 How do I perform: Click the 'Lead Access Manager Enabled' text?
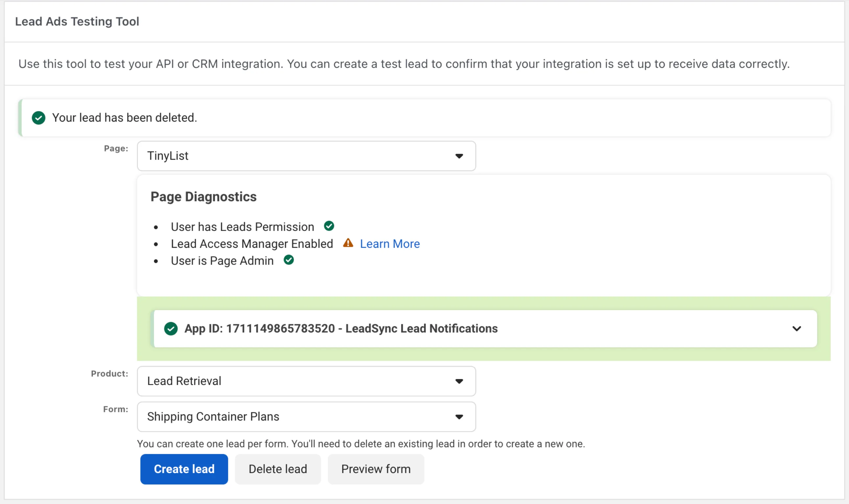coord(252,244)
